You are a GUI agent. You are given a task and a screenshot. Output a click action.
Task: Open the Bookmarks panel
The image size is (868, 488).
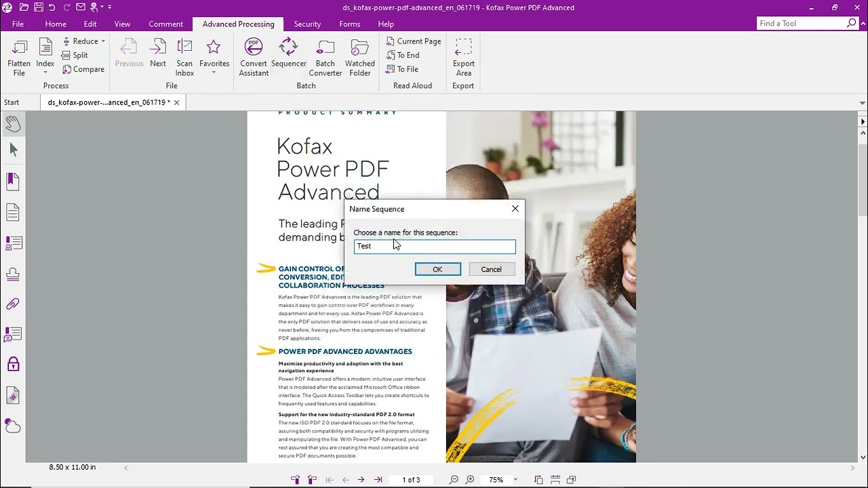click(13, 181)
